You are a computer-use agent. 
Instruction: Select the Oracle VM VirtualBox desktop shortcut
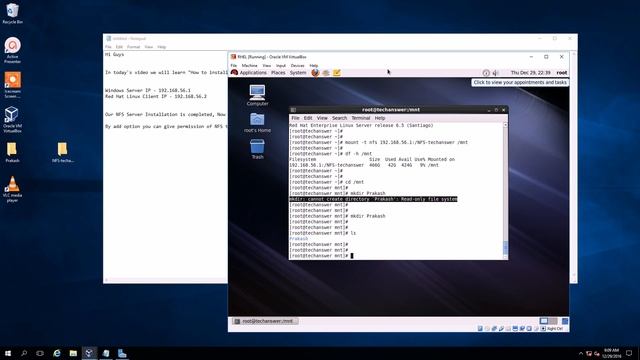coord(12,119)
